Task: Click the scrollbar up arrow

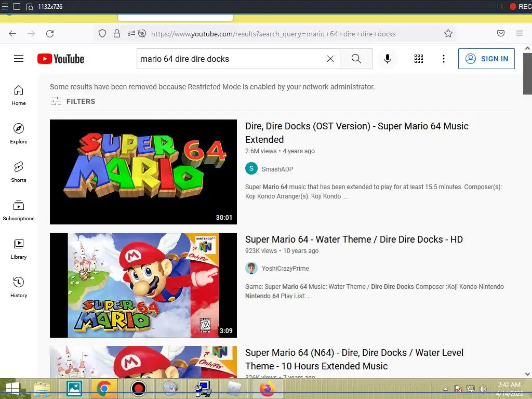Action: click(527, 48)
